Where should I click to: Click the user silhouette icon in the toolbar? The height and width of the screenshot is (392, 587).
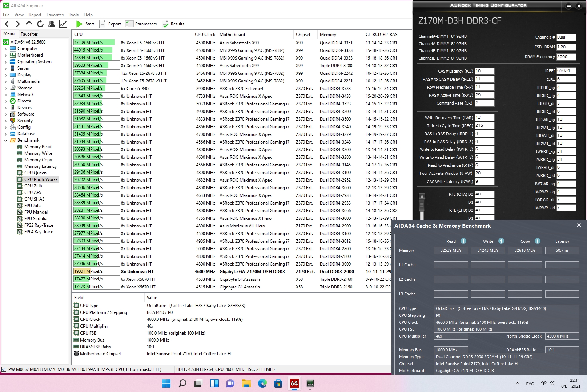tap(52, 24)
